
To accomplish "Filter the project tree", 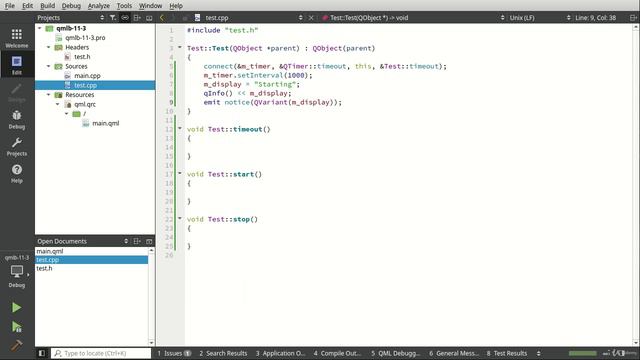I will (113, 18).
